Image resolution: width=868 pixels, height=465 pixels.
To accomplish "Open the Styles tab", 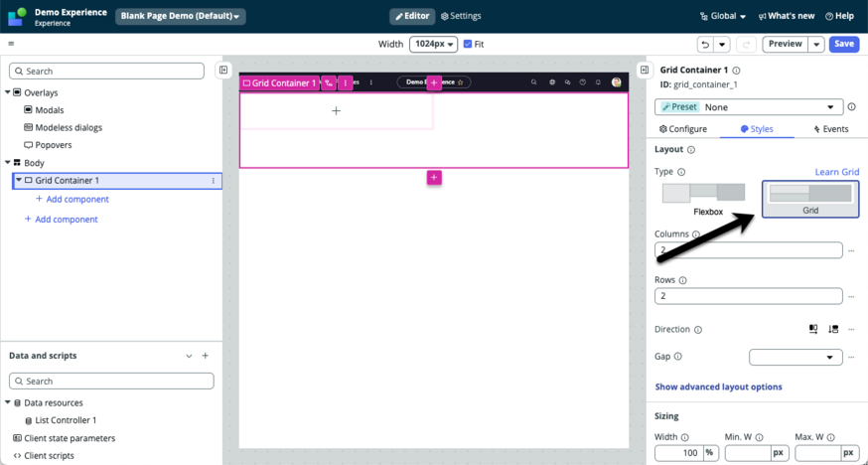I will click(x=757, y=129).
